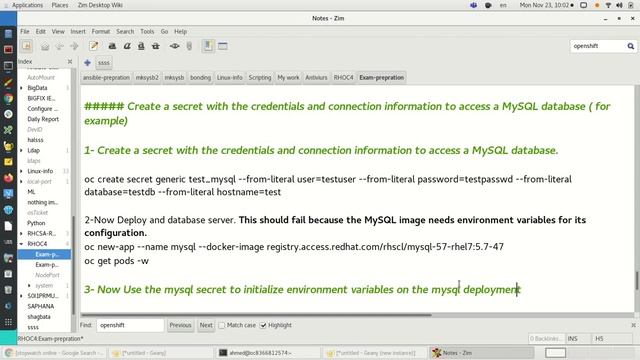
Task: Go back to the previous page
Action: pos(60,46)
